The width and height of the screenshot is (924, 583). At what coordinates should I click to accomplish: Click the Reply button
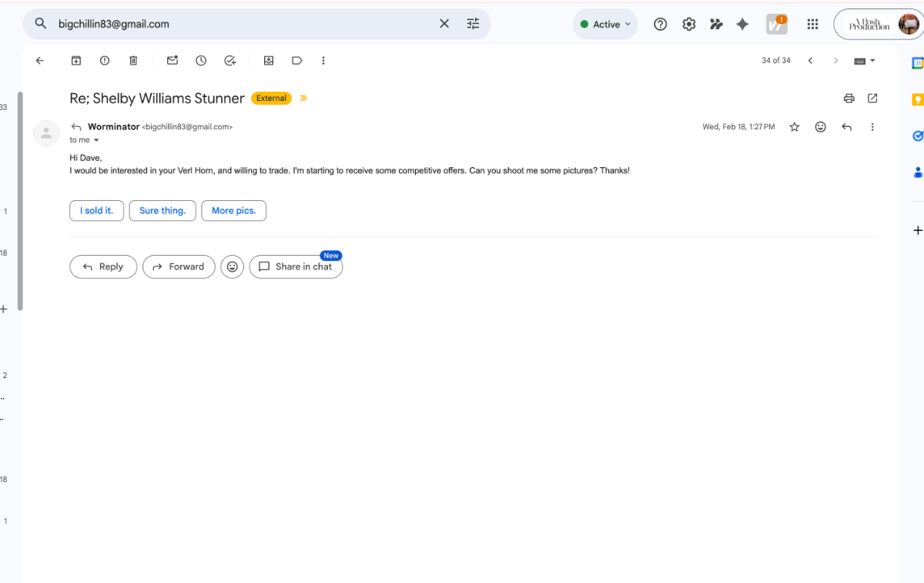pos(103,266)
